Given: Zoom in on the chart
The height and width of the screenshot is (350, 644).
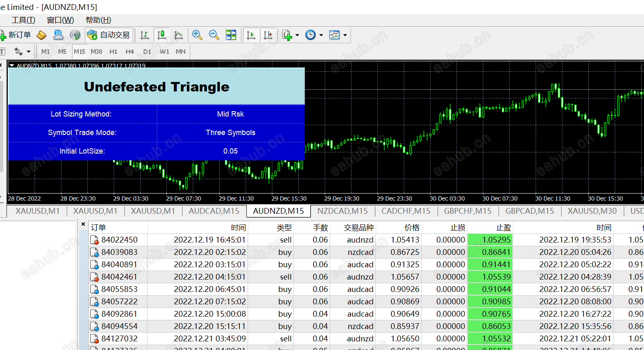Looking at the screenshot, I should tap(197, 35).
